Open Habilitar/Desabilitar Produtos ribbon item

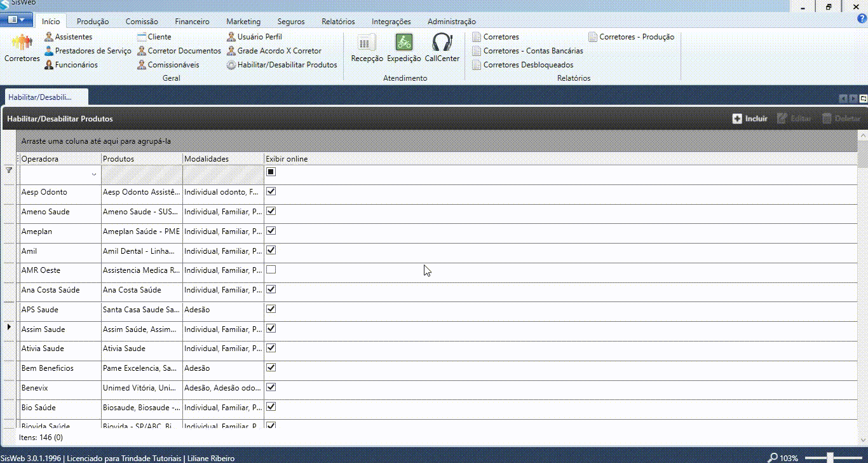point(282,65)
